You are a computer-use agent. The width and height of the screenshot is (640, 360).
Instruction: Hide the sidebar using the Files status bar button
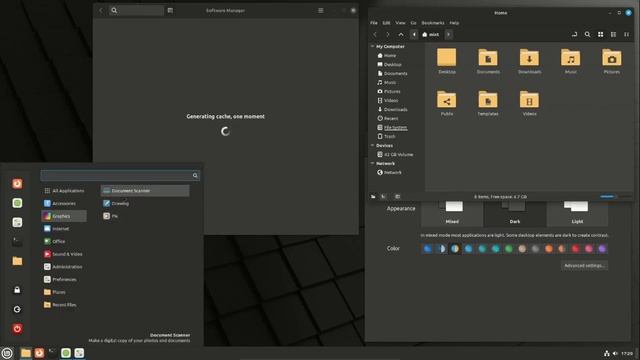398,197
